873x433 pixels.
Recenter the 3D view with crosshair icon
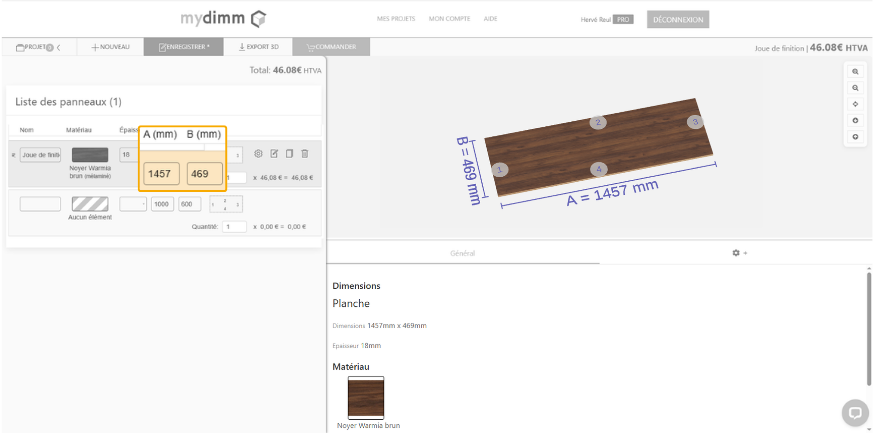point(855,104)
